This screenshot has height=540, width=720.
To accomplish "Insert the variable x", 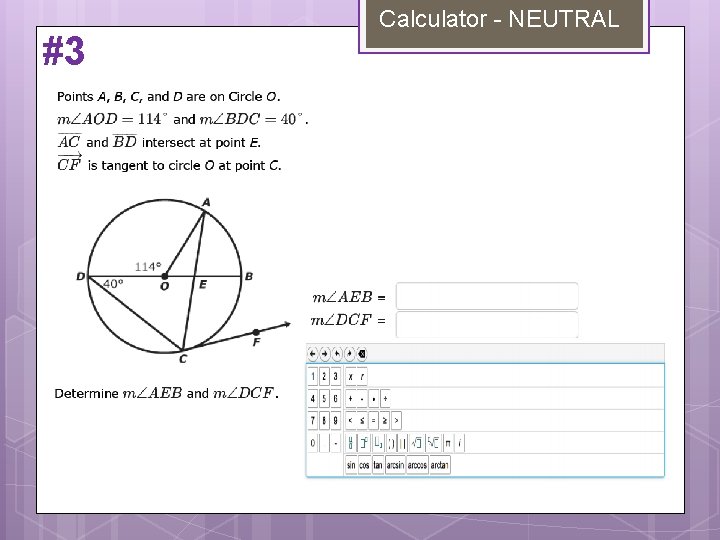I will pos(350,377).
